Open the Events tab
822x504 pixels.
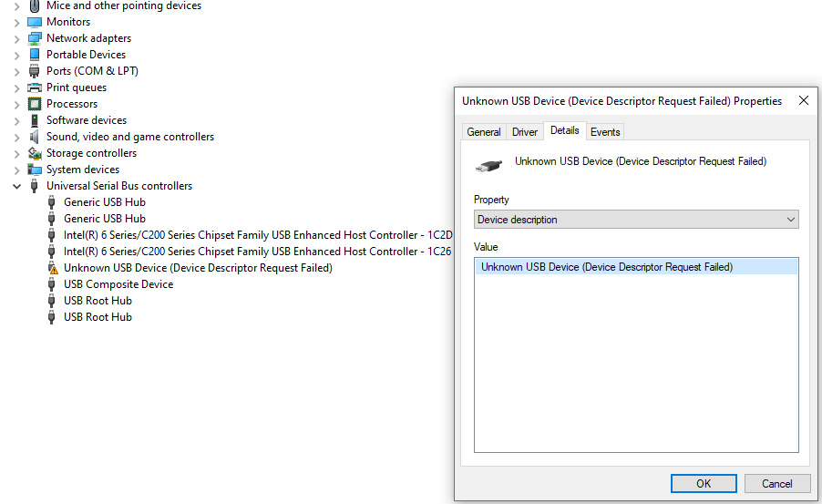point(605,132)
